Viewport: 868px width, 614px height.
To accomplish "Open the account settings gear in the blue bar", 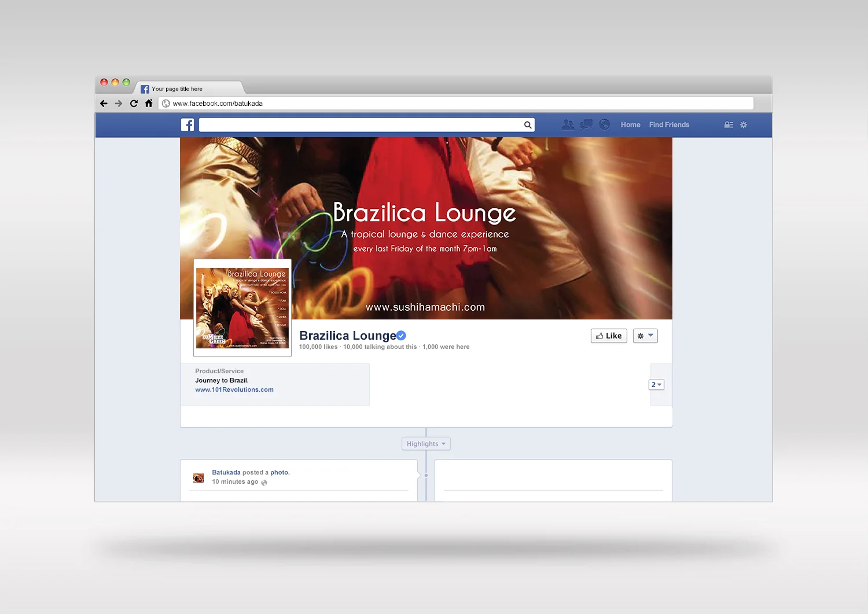I will tap(744, 124).
